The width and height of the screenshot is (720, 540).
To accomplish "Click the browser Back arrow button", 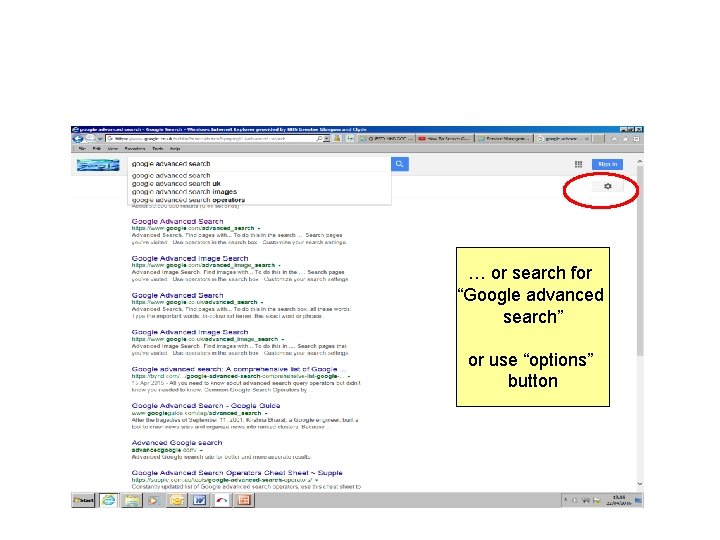I will [79, 139].
